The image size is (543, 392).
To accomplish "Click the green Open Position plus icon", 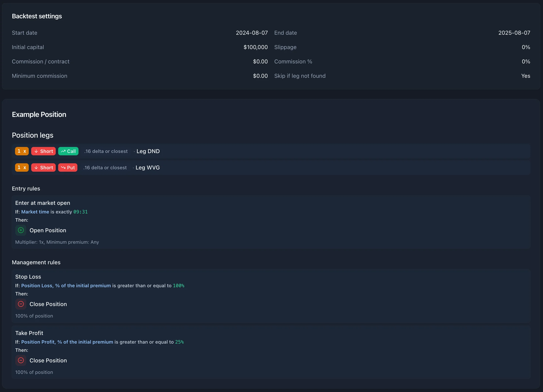I will tap(21, 230).
